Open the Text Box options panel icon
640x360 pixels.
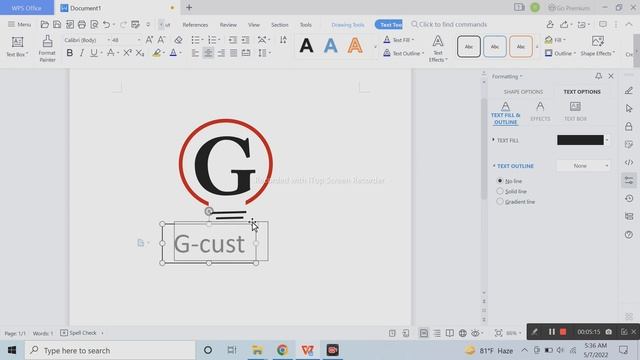[x=575, y=111]
